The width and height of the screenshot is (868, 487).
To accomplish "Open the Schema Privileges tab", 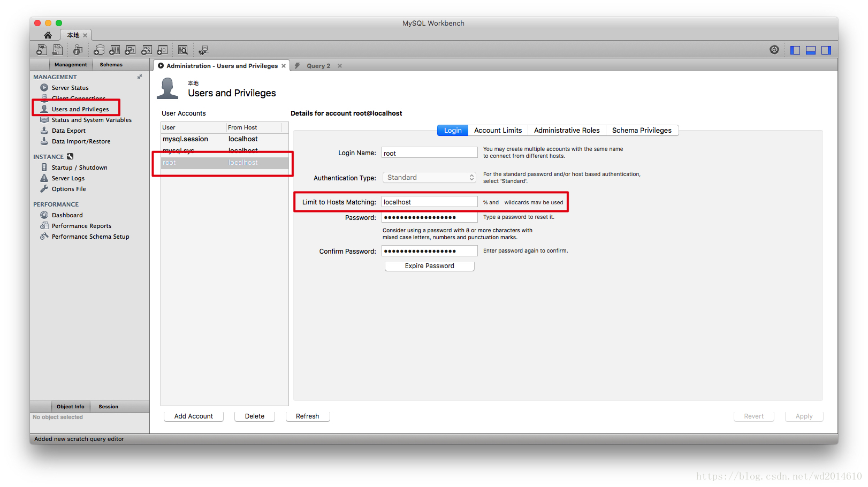I will click(x=642, y=130).
